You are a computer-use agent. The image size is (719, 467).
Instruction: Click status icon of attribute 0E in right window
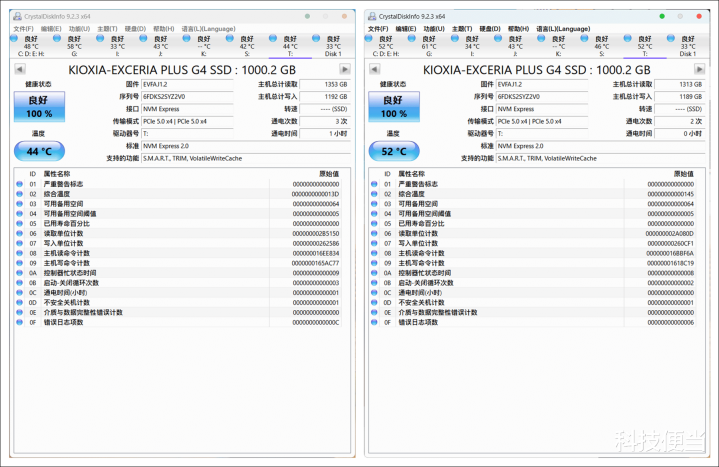pyautogui.click(x=374, y=312)
